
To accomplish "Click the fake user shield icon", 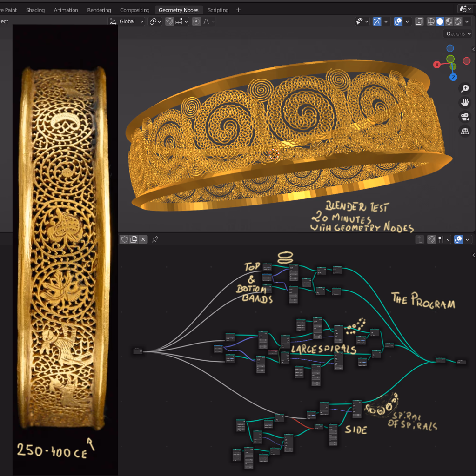I will coord(124,239).
